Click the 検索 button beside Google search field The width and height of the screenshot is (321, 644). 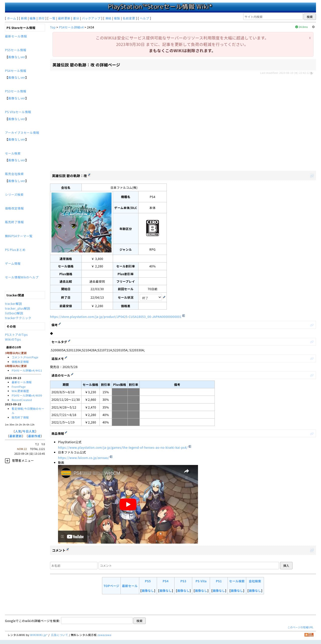point(139,621)
